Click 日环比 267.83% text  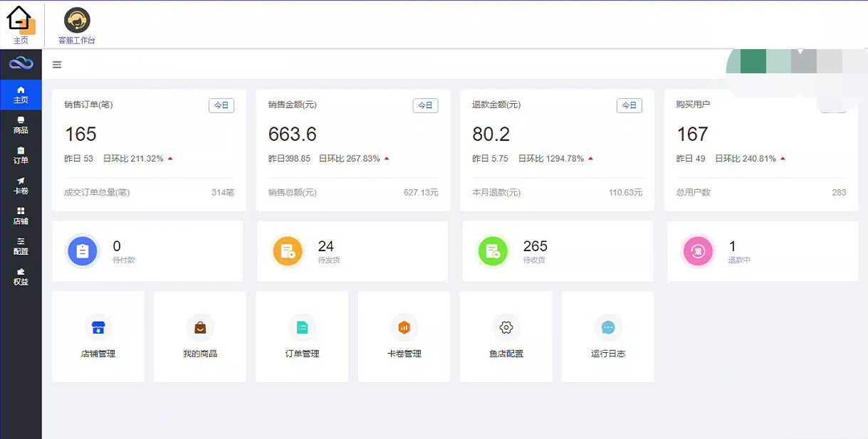(x=349, y=159)
